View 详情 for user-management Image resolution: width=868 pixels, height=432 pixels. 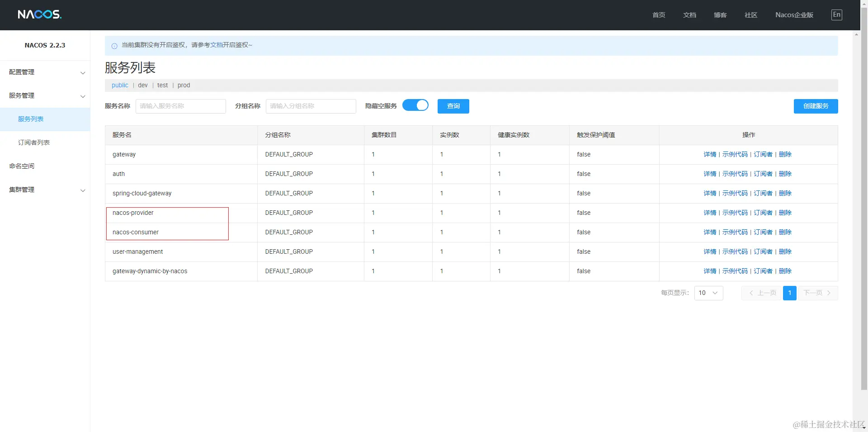tap(710, 252)
